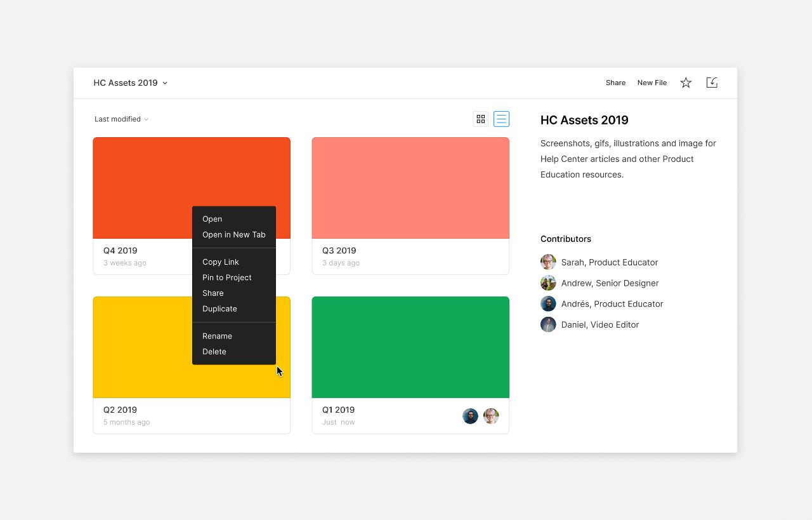The height and width of the screenshot is (520, 812).
Task: Switch to list view
Action: point(502,119)
